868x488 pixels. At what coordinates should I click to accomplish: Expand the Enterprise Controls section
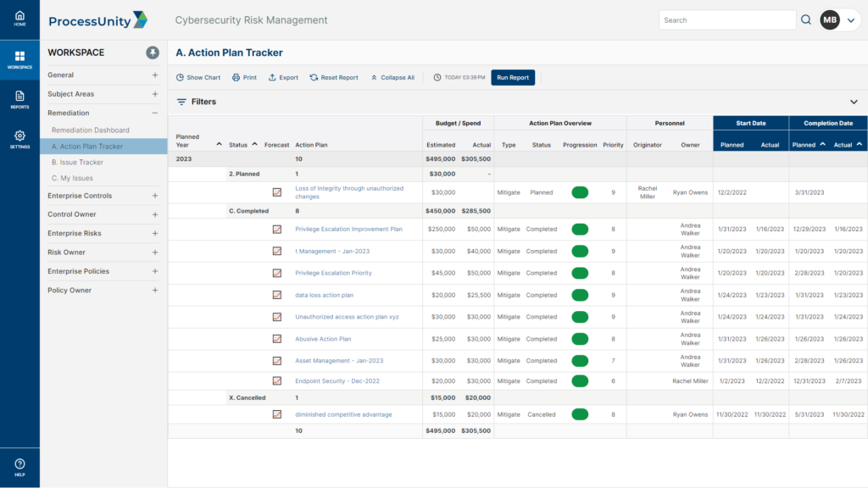click(x=155, y=196)
